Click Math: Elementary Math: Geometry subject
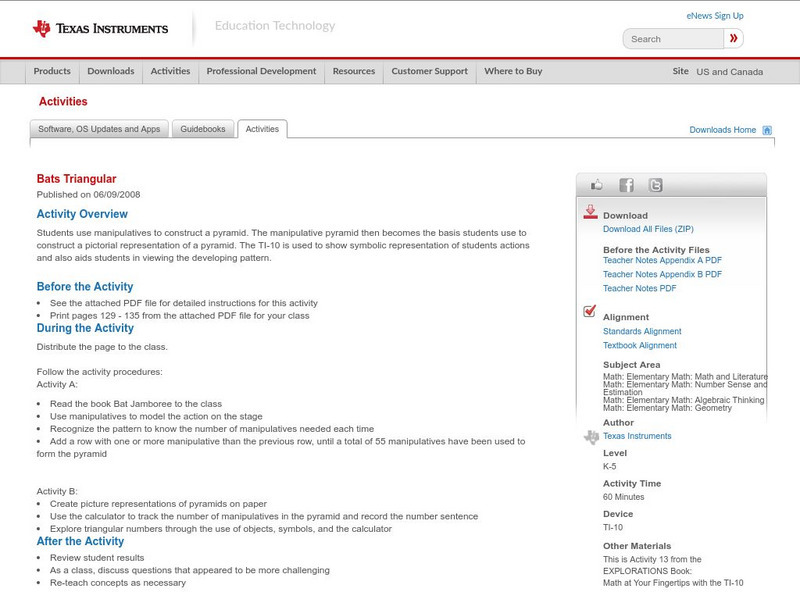The height and width of the screenshot is (592, 800). pos(667,408)
